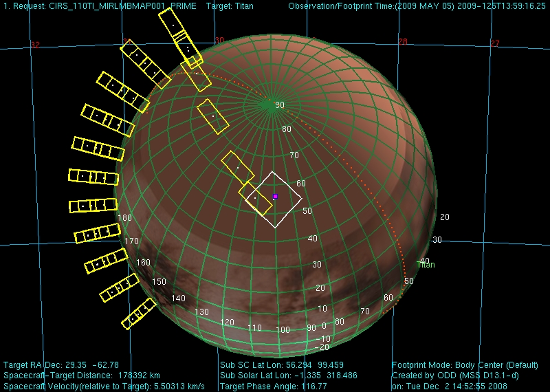Screen dimensions: 550x392
Task: Click 'Sub Solar Lat Lon: -1.335 318.486'
Action: pyautogui.click(x=288, y=375)
